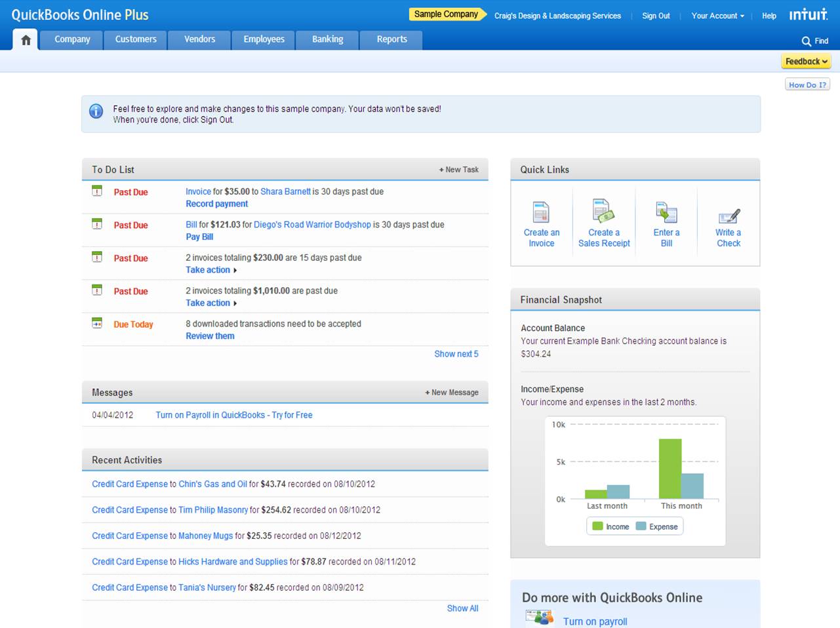Click This month blue expense bar
Screen dimensions: 840x628
[x=692, y=486]
